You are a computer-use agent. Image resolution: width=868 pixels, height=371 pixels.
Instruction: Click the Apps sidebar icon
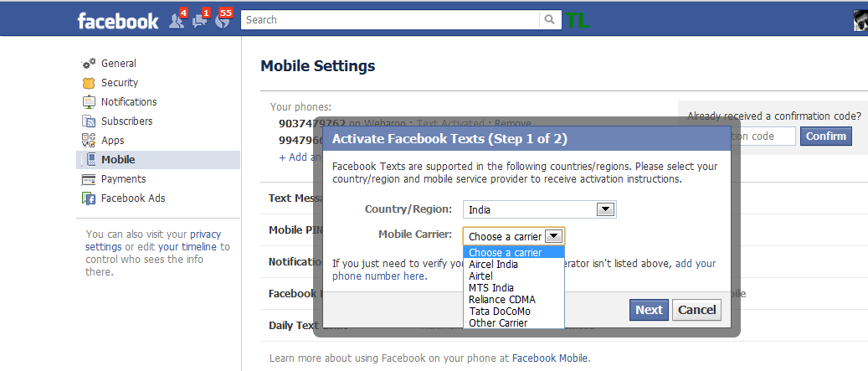89,141
